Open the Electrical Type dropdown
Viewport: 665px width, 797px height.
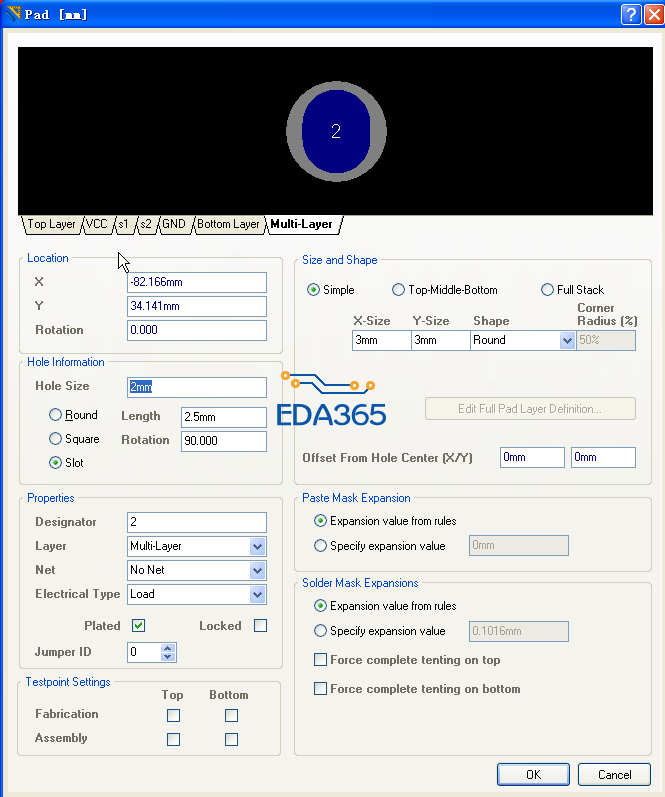[x=257, y=594]
